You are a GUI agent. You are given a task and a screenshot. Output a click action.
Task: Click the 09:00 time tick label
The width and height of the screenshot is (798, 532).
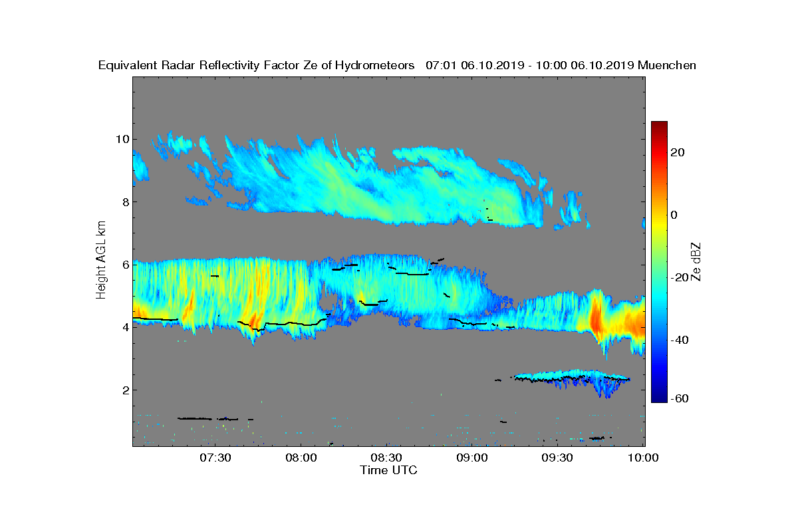(473, 458)
